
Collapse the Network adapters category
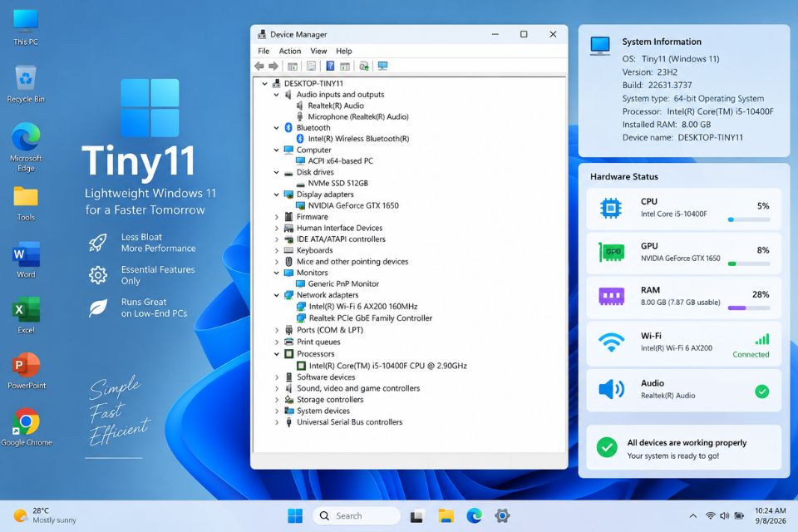[276, 295]
